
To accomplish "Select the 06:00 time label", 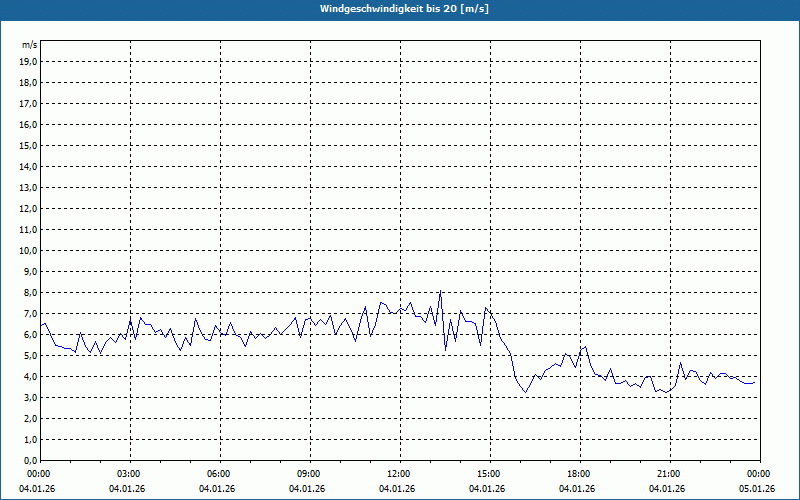I will (x=219, y=474).
